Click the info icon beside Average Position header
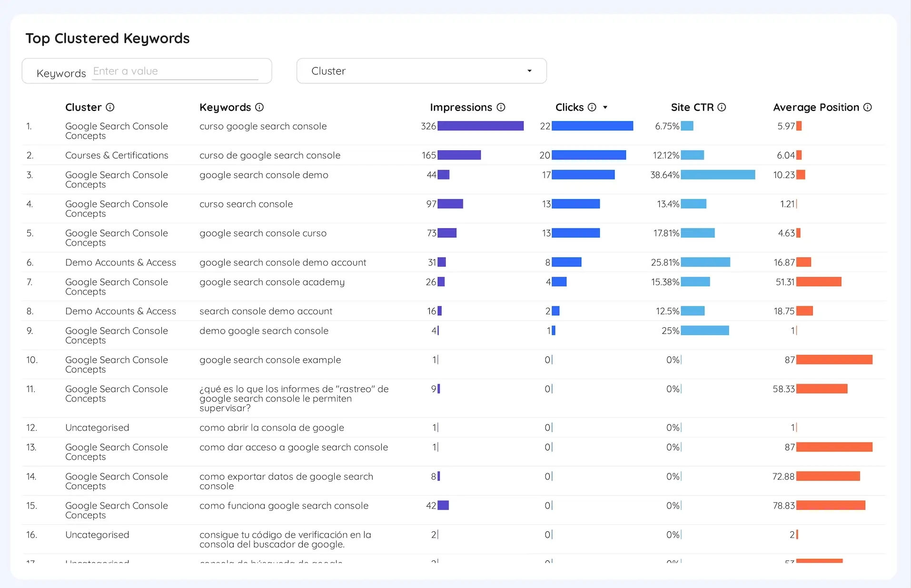 tap(867, 108)
